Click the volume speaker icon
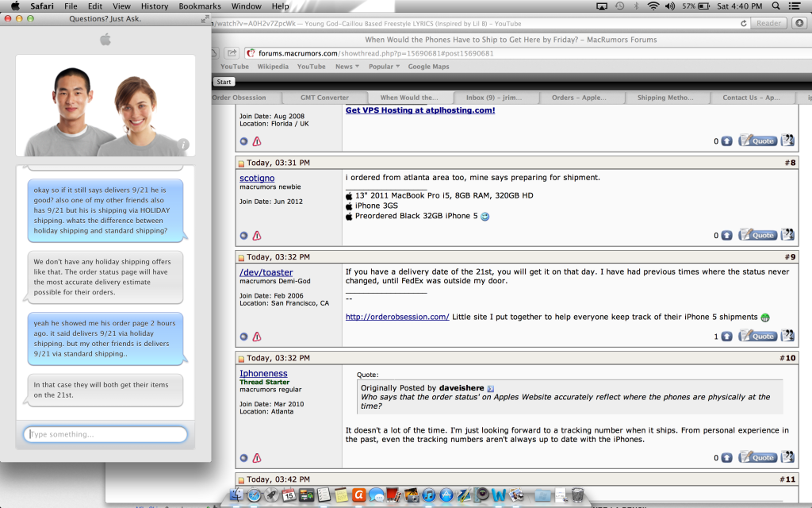This screenshot has width=812, height=508. click(670, 6)
